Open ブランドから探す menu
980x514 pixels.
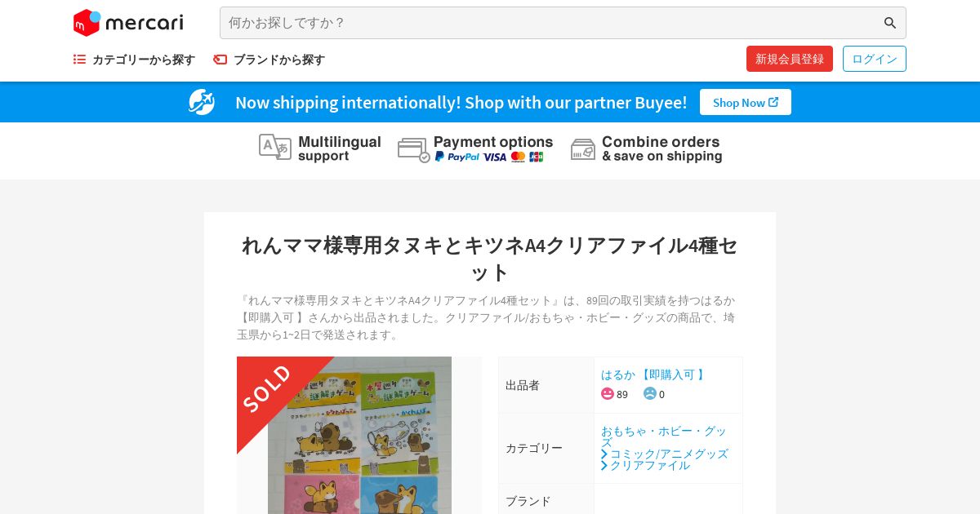pyautogui.click(x=269, y=60)
